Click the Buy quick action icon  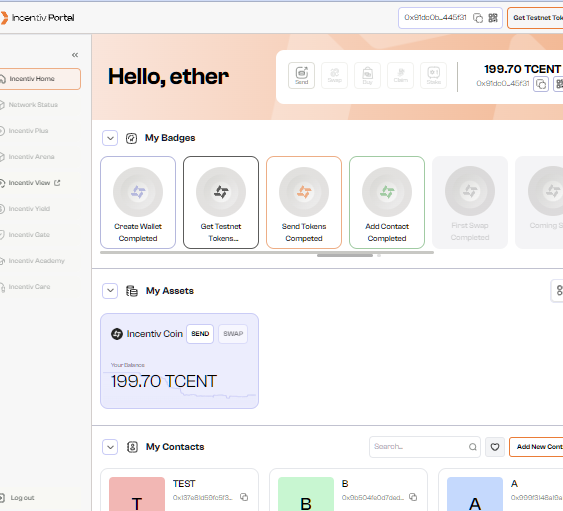[x=368, y=75]
